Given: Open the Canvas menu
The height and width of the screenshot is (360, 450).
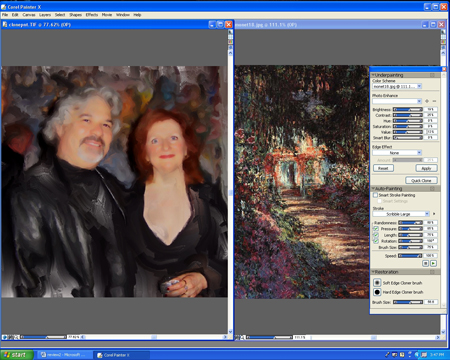Looking at the screenshot, I should point(29,15).
